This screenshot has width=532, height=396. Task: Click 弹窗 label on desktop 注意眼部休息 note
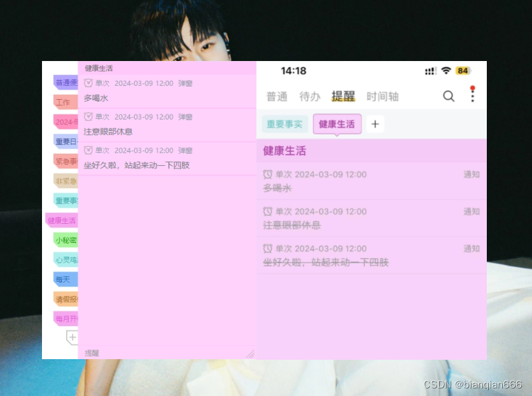pyautogui.click(x=185, y=117)
